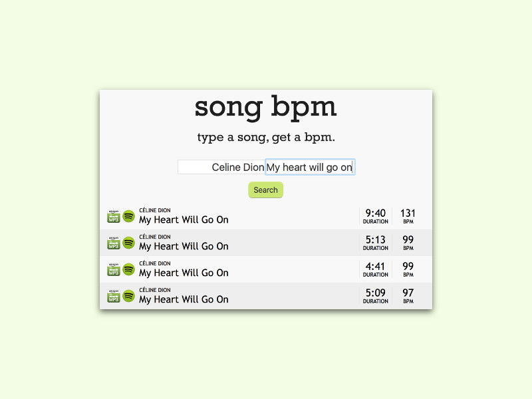
Task: Click Amazon MP3 icon for 5:13 track
Action: click(x=114, y=243)
